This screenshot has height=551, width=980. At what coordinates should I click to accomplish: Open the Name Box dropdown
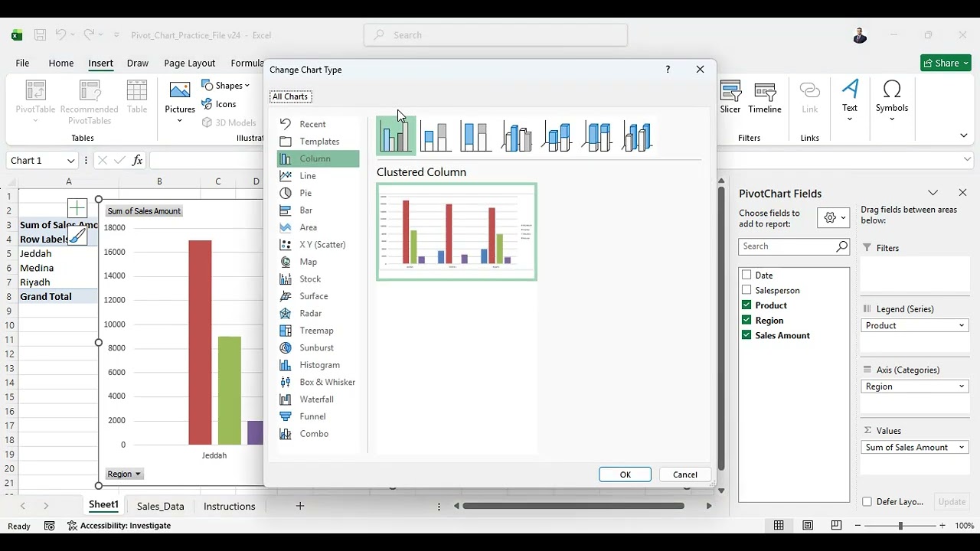tap(70, 161)
